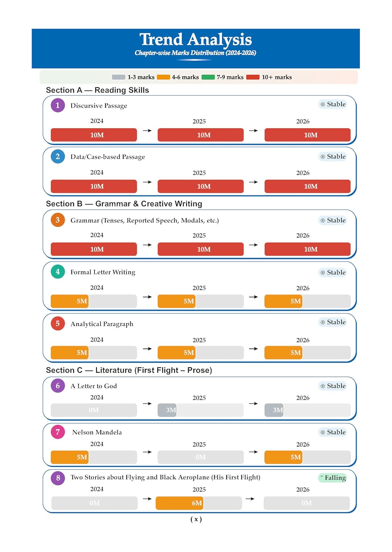392x552 pixels.
Task: Click the orange 4-6 marks legend swatch
Action: [x=163, y=77]
